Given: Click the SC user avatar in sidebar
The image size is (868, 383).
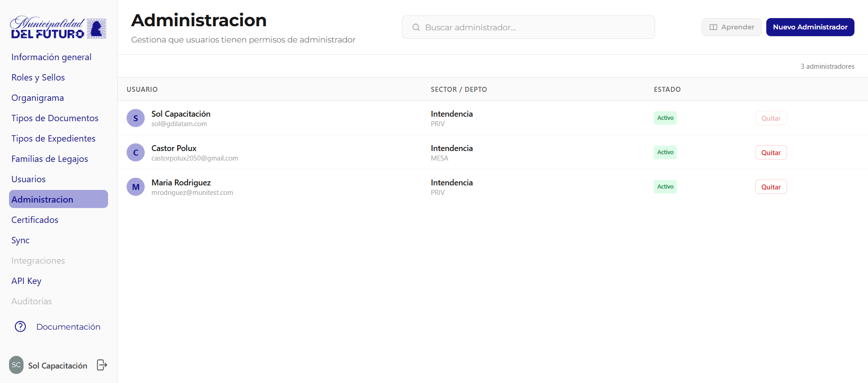Looking at the screenshot, I should pos(16,365).
